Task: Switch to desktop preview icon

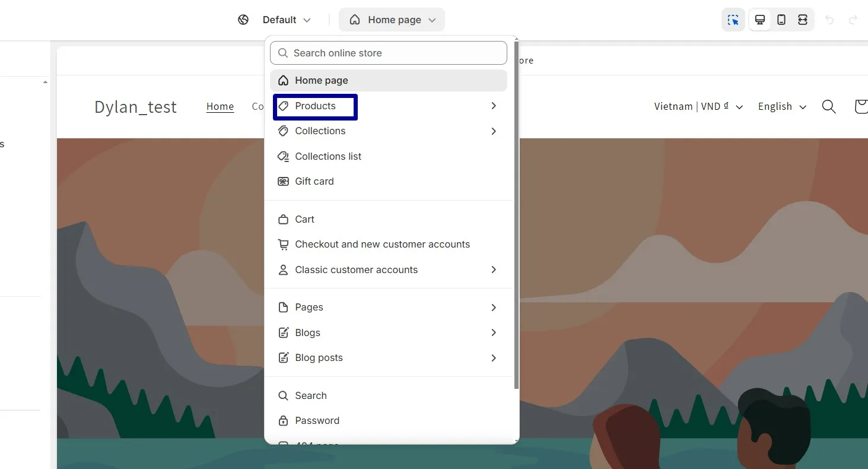Action: [760, 20]
